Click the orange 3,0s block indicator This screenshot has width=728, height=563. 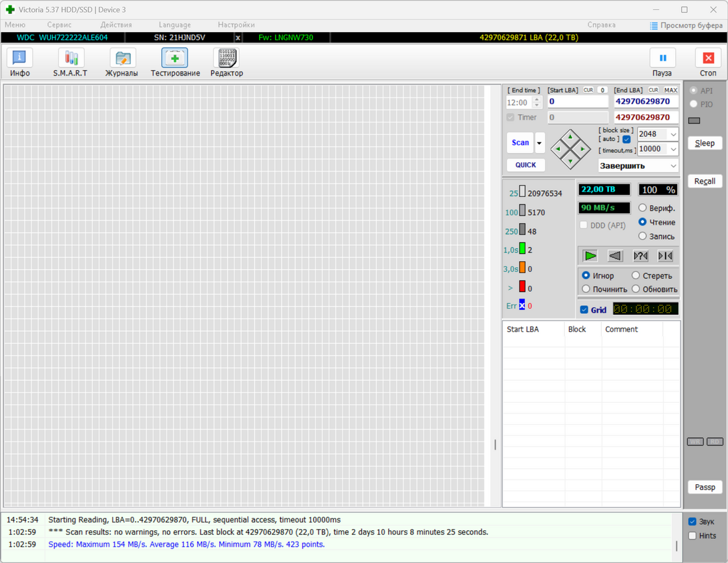coord(522,267)
